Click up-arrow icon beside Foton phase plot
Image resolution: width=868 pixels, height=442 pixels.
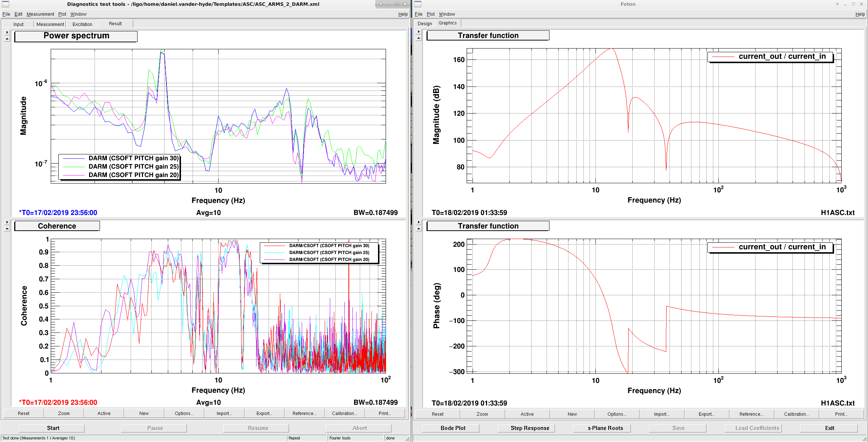(x=419, y=228)
